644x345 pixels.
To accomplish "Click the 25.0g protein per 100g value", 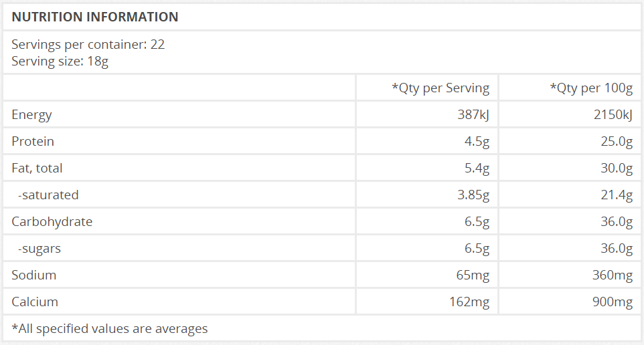I will [617, 141].
